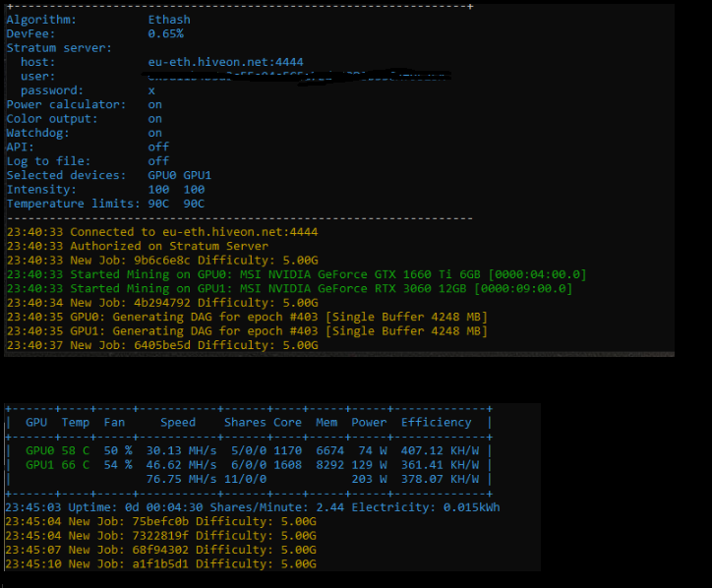Screen dimensions: 712x588
Task: Click the 'GPU1: Generating DAG' log line
Action: tap(247, 331)
